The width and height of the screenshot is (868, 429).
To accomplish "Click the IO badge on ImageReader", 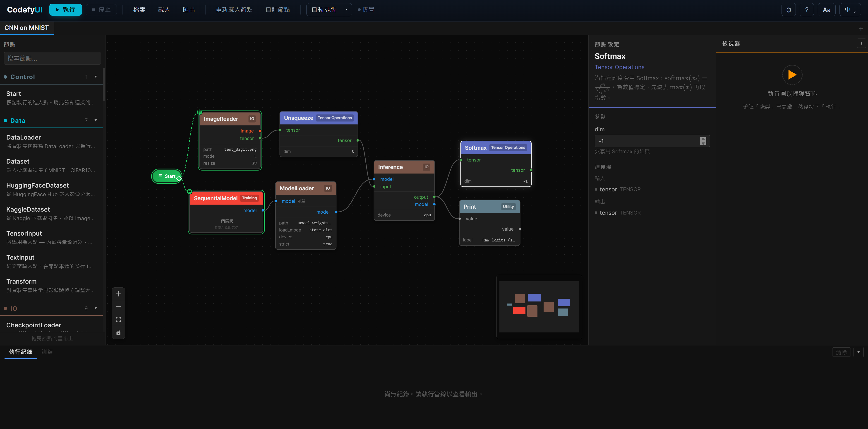I will point(252,119).
